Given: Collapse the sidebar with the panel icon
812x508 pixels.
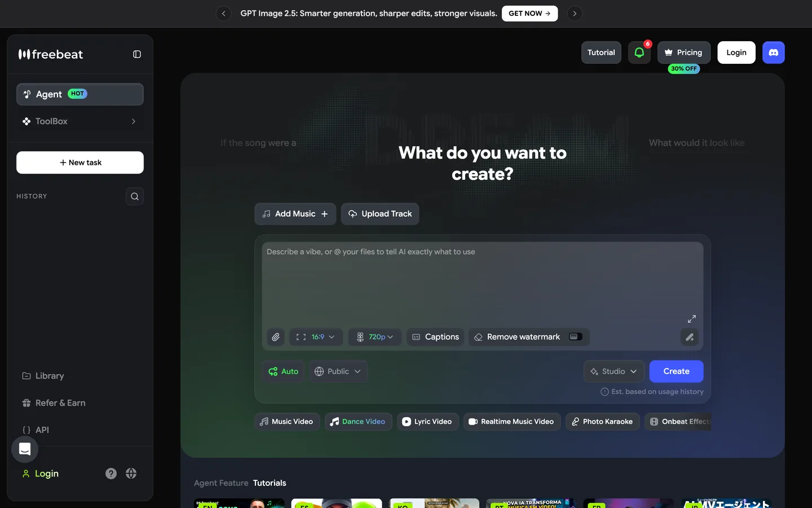Looking at the screenshot, I should [x=137, y=54].
